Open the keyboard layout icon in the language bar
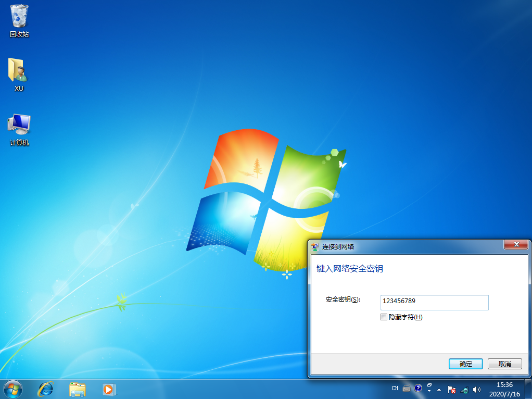The height and width of the screenshot is (399, 532). (x=407, y=388)
